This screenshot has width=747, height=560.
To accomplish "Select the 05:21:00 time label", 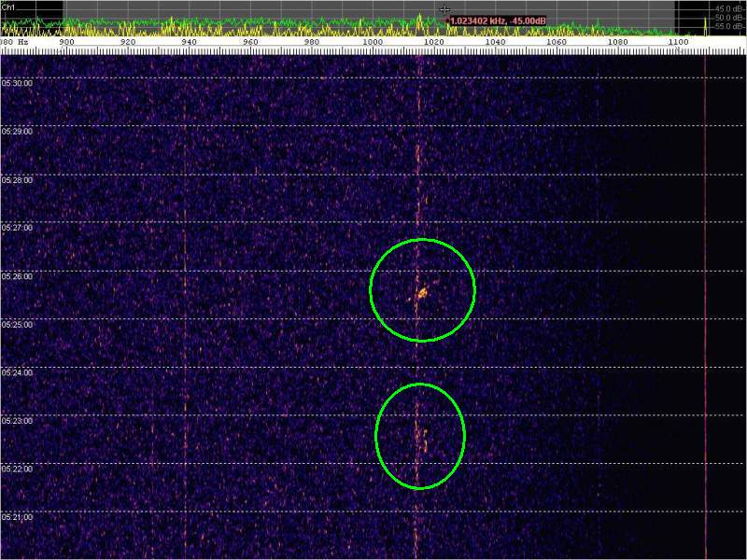I will [x=17, y=516].
